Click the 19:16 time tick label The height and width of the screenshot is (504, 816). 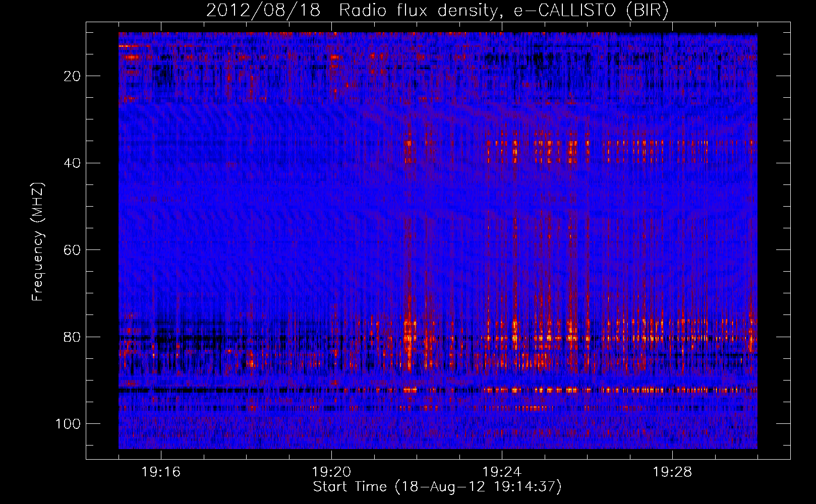(x=161, y=472)
